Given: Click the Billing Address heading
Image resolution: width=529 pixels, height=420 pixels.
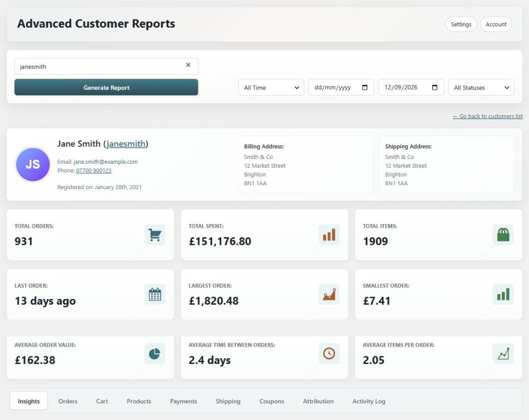Looking at the screenshot, I should [264, 146].
